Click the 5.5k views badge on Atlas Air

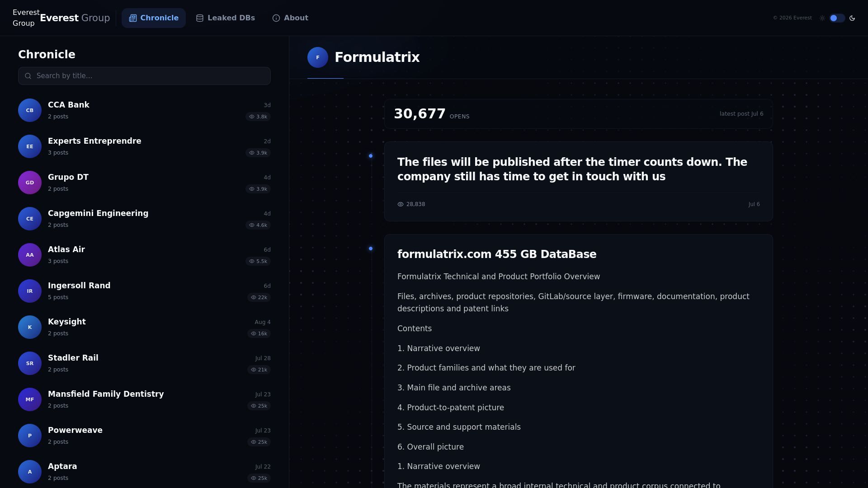coord(258,261)
